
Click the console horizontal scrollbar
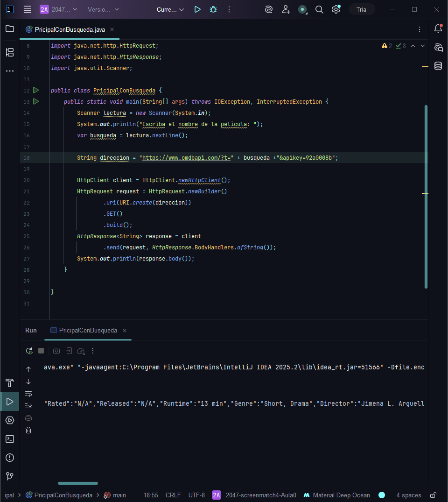(x=78, y=483)
